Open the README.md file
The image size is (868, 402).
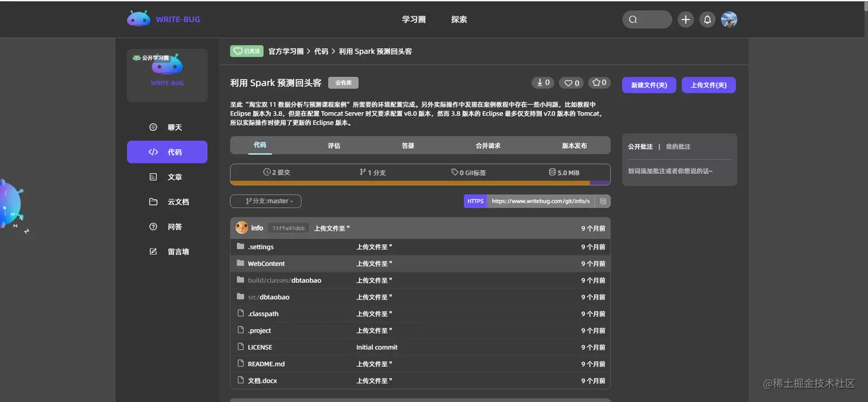[266, 364]
